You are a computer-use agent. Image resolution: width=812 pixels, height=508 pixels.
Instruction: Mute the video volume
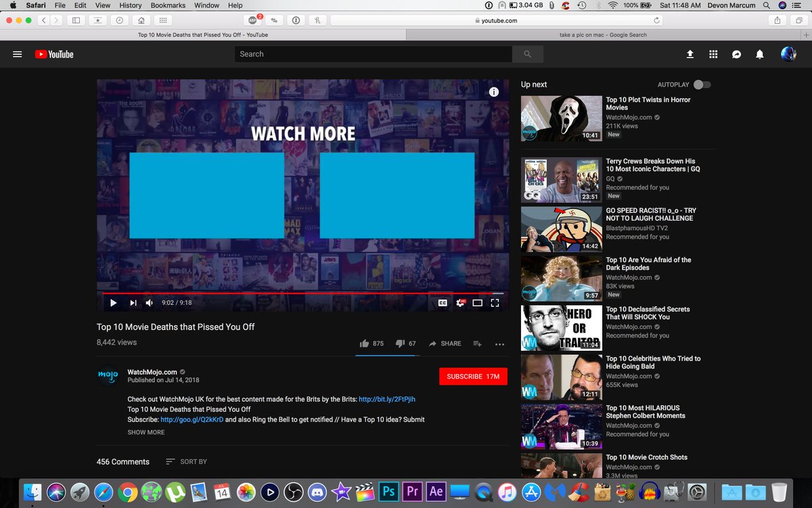[150, 303]
